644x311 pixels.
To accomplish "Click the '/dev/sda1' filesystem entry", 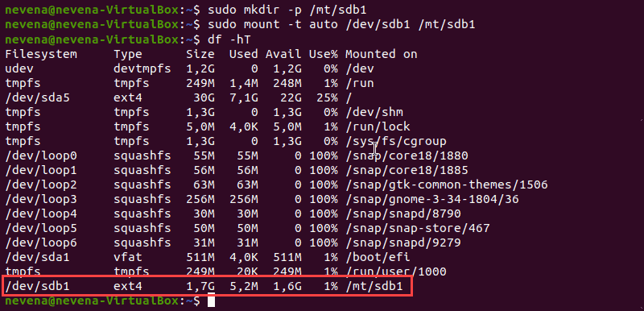I will tap(37, 257).
